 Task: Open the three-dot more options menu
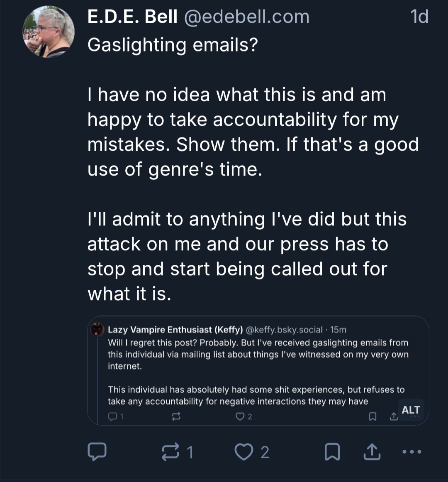[412, 452]
